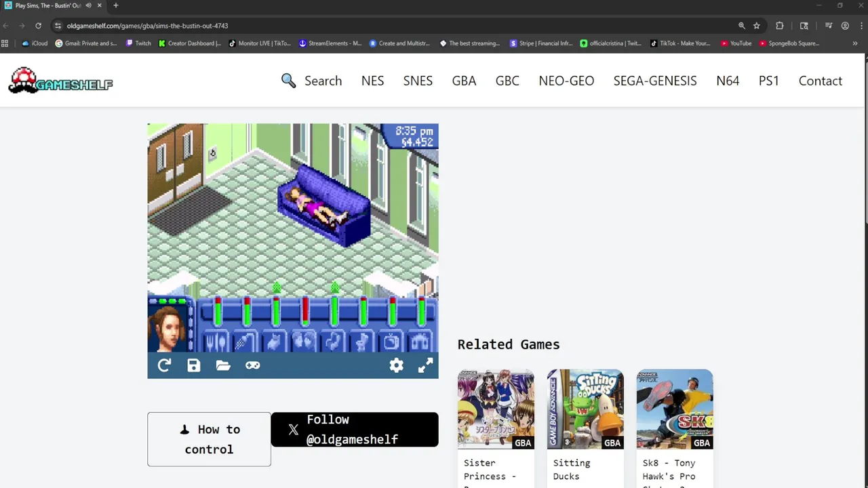Load state using the open folder icon
Image resolution: width=868 pixels, height=488 pixels.
point(223,365)
